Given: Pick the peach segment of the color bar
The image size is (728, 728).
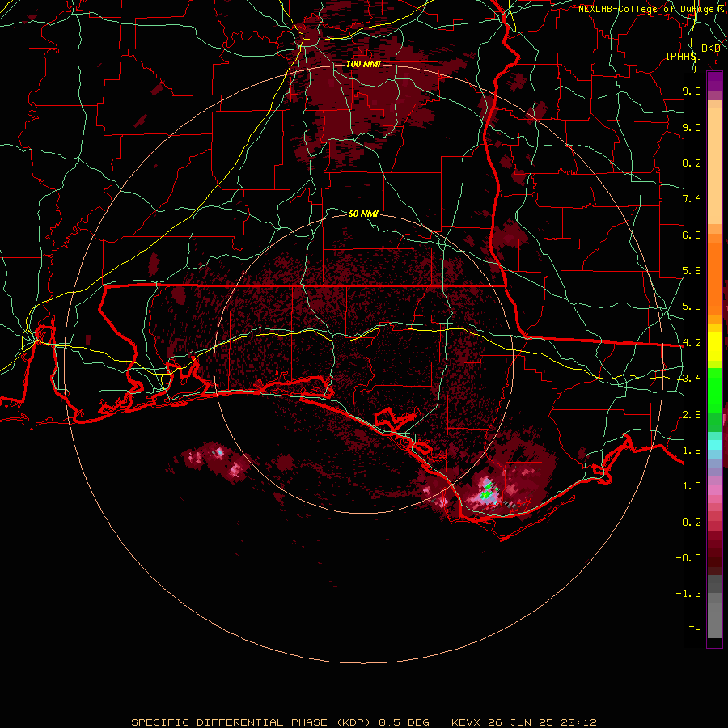Looking at the screenshot, I should tap(714, 167).
